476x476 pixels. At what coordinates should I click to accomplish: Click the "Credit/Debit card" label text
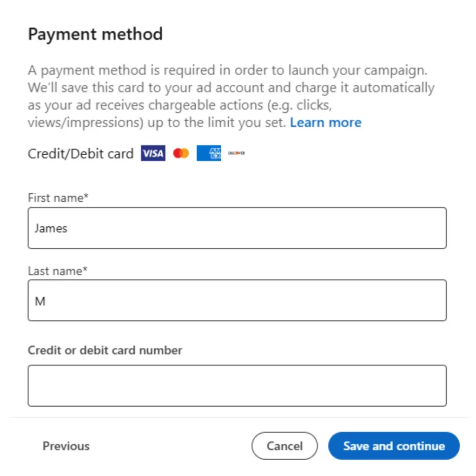pos(80,153)
